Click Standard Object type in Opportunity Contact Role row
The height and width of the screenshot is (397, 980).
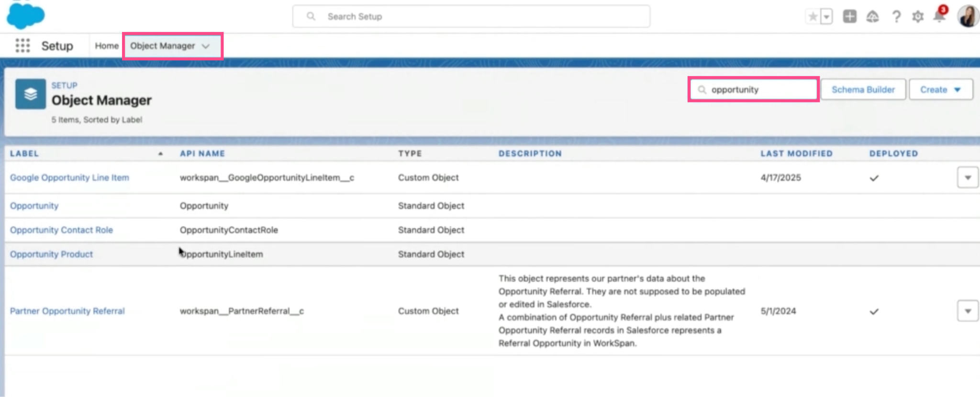point(431,230)
